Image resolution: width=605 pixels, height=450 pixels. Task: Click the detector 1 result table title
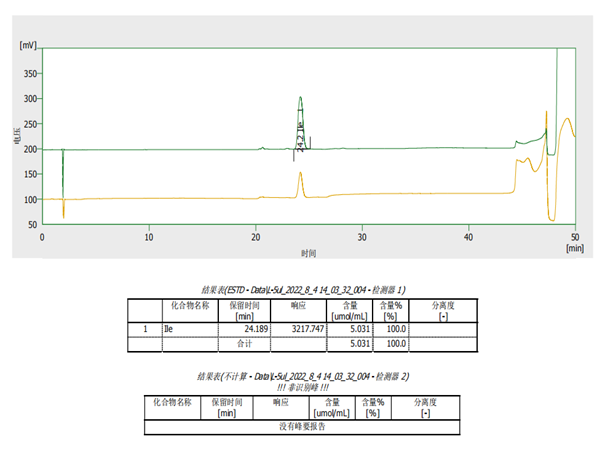pyautogui.click(x=303, y=290)
